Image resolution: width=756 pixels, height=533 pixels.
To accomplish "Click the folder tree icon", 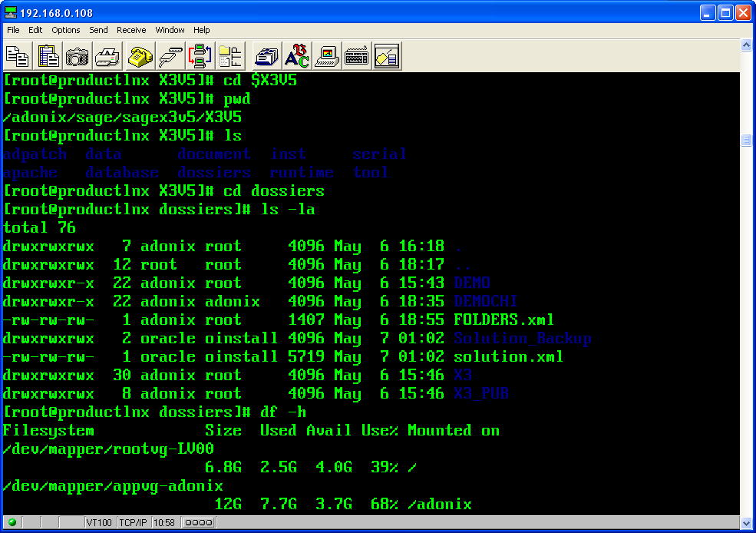I will (230, 56).
